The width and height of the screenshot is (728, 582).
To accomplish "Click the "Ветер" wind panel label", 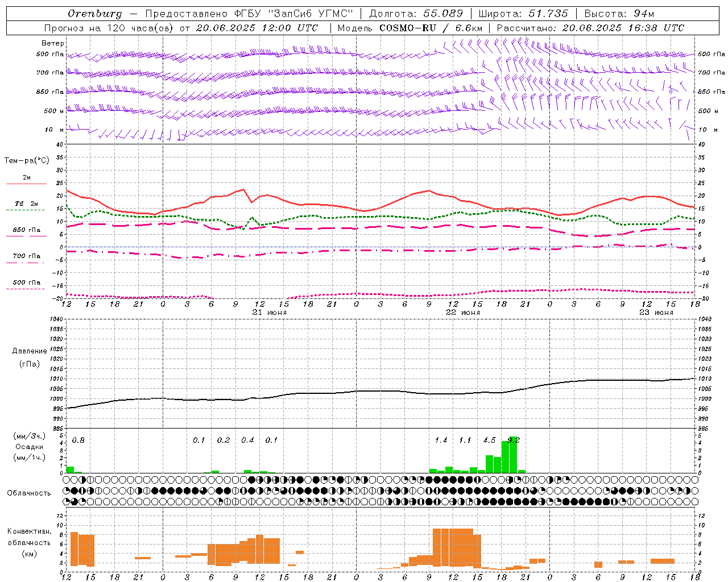I will (x=53, y=43).
